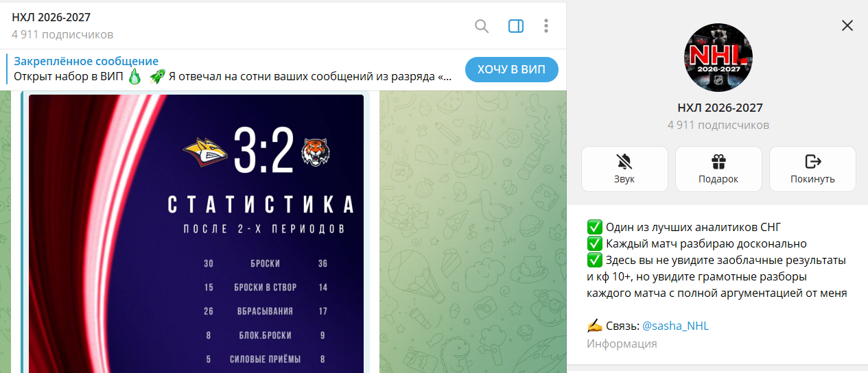This screenshot has height=373, width=868.
Task: Click 'СИЛОВЫЕ ПРИЁМЫ' stat row in image
Action: pyautogui.click(x=265, y=359)
